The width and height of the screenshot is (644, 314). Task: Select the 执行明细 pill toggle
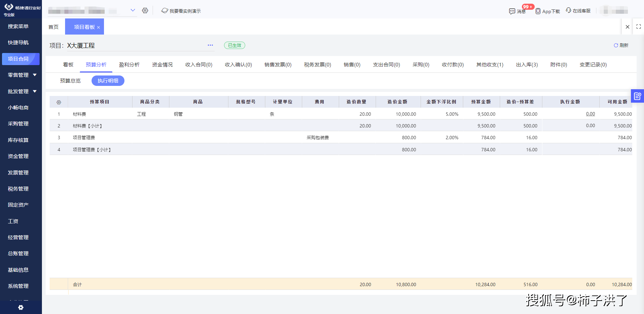click(108, 81)
